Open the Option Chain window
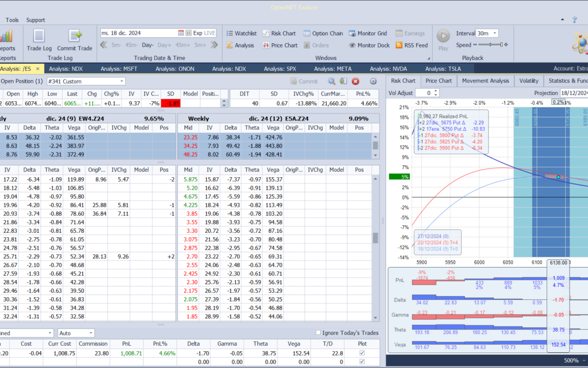 coord(323,33)
